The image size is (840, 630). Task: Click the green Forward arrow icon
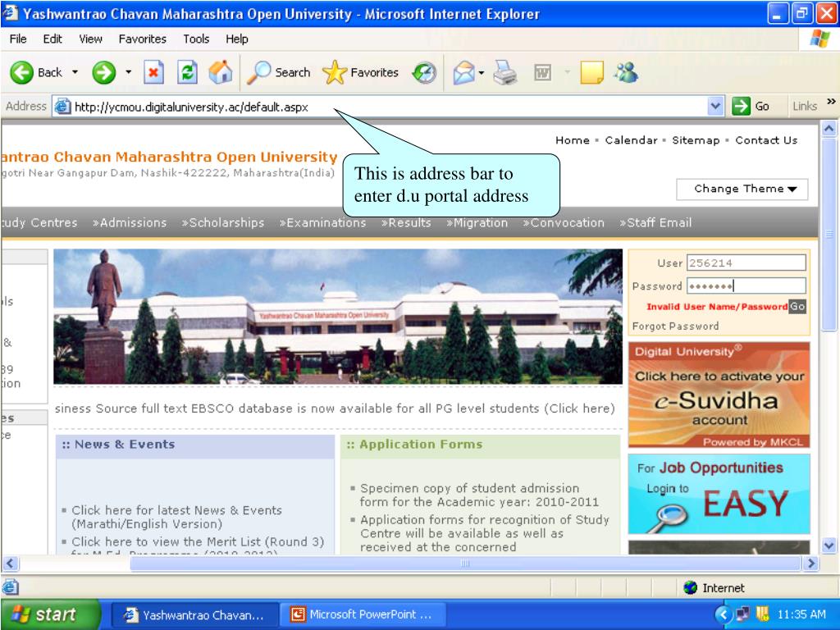pos(104,72)
